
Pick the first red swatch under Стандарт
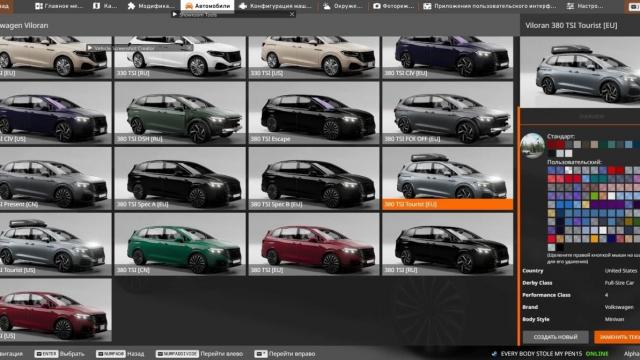tap(552, 144)
